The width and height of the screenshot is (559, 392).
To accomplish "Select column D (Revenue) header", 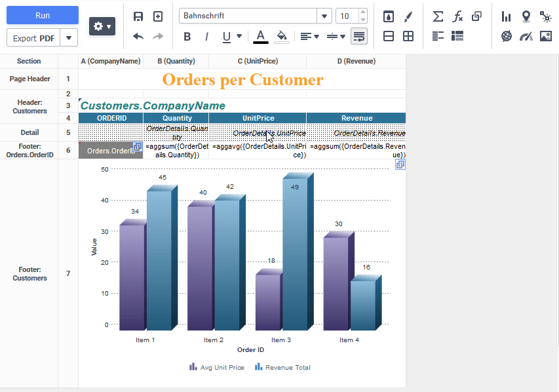I will click(x=356, y=61).
